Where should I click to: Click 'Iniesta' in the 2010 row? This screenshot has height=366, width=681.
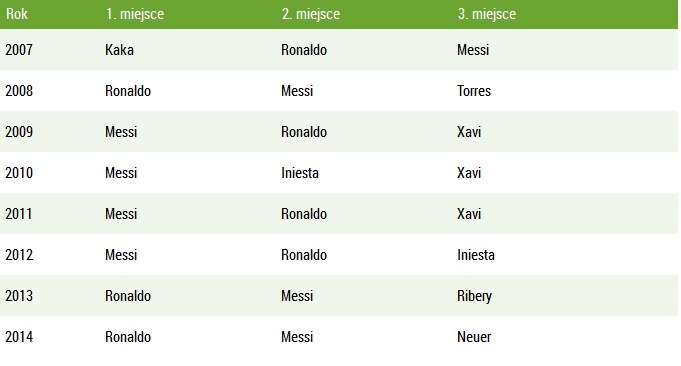click(300, 173)
